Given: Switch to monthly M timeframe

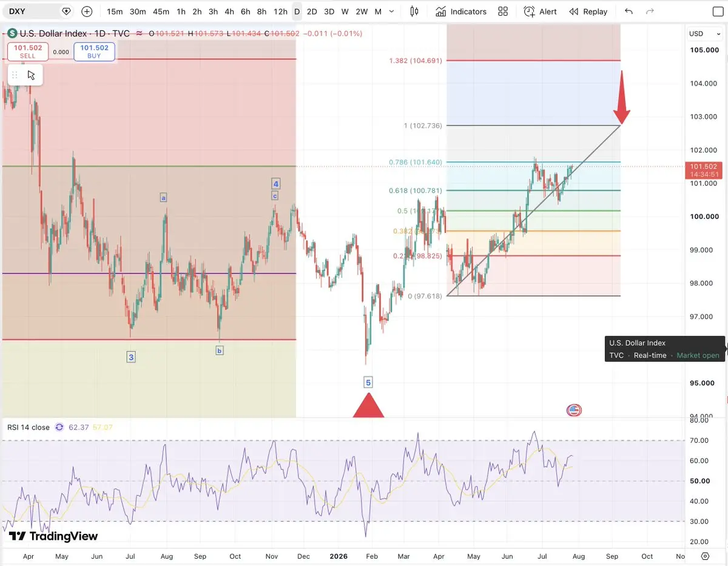Looking at the screenshot, I should click(x=378, y=12).
